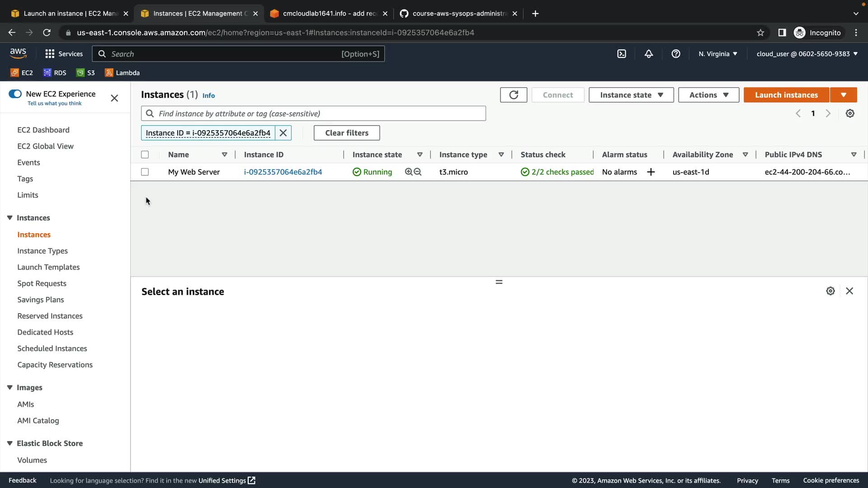This screenshot has height=488, width=868.
Task: Click the zoom-in icon beside Running state
Action: (409, 172)
